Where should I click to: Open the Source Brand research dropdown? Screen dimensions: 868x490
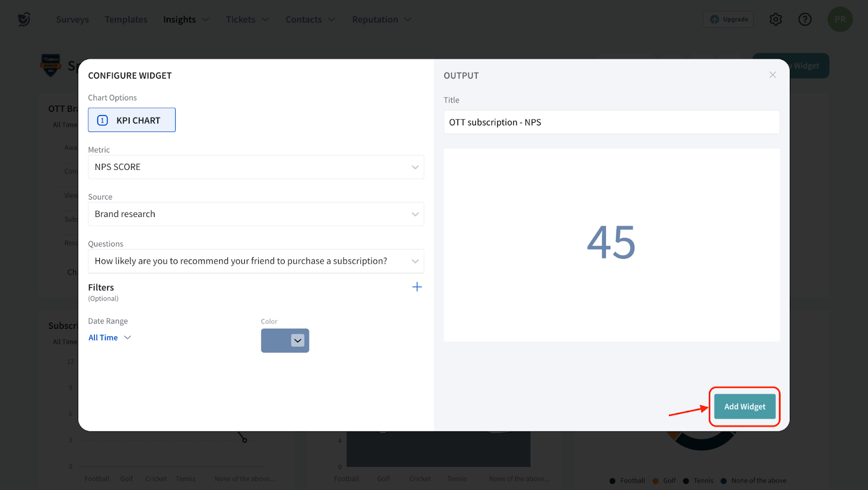[256, 214]
